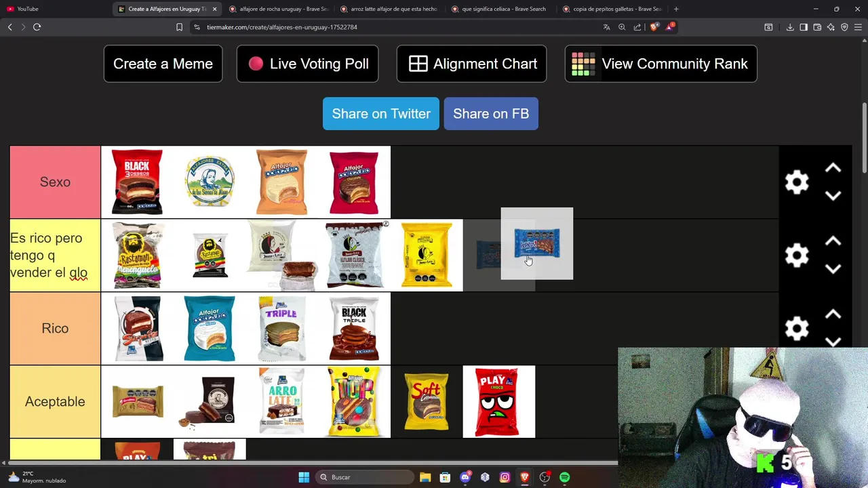Start a Live Voting Poll
Screen dimensions: 868x488
307,64
